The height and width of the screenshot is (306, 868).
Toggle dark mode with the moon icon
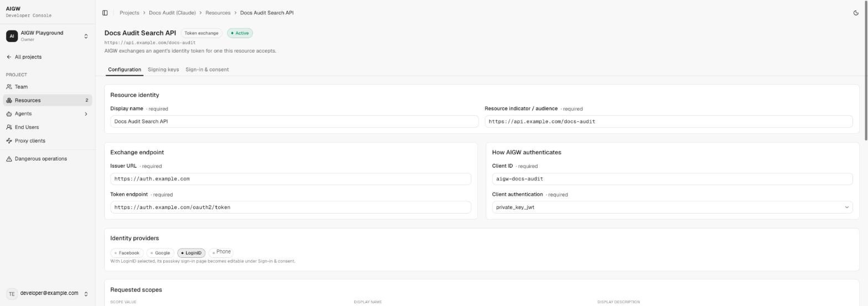click(856, 13)
